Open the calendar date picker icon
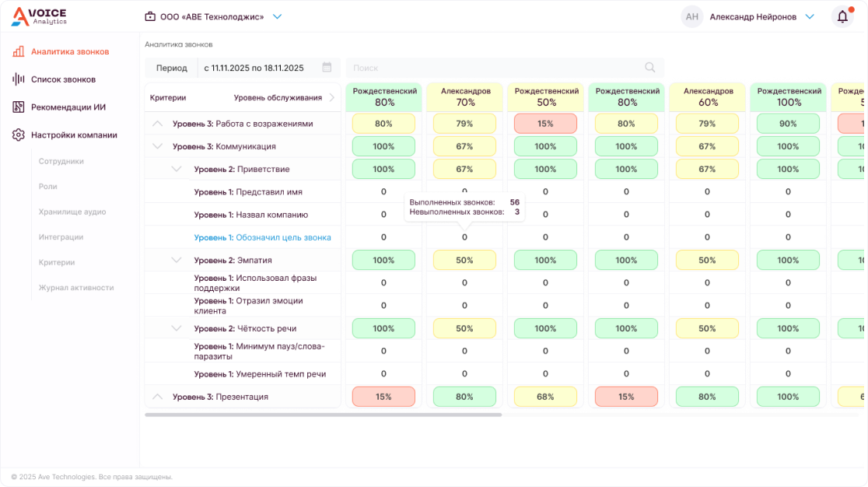868x487 pixels. click(327, 68)
